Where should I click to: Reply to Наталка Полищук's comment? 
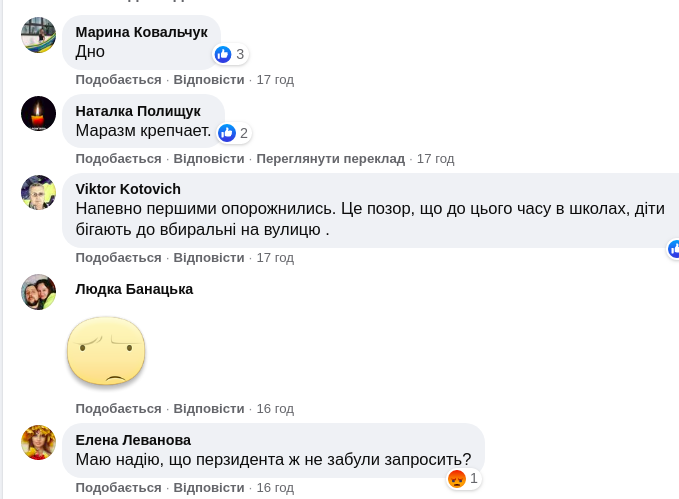[208, 158]
